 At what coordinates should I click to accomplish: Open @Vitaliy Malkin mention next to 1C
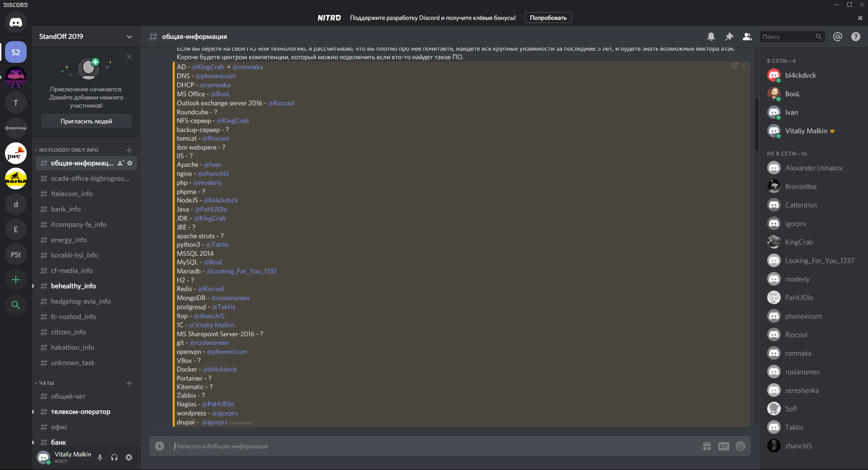212,325
